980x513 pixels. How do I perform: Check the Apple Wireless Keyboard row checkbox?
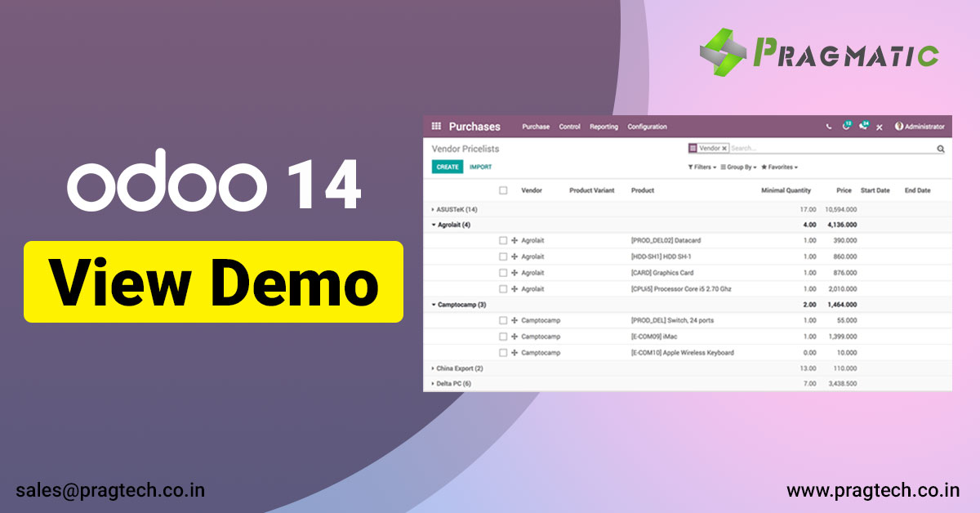pyautogui.click(x=503, y=353)
